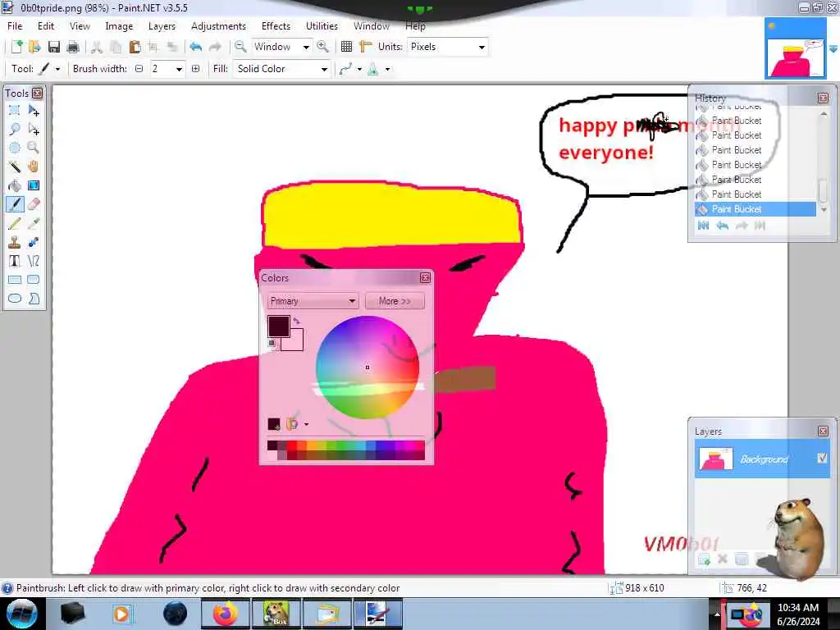Select the Ellipse shape tool
The height and width of the screenshot is (630, 840).
pyautogui.click(x=15, y=299)
